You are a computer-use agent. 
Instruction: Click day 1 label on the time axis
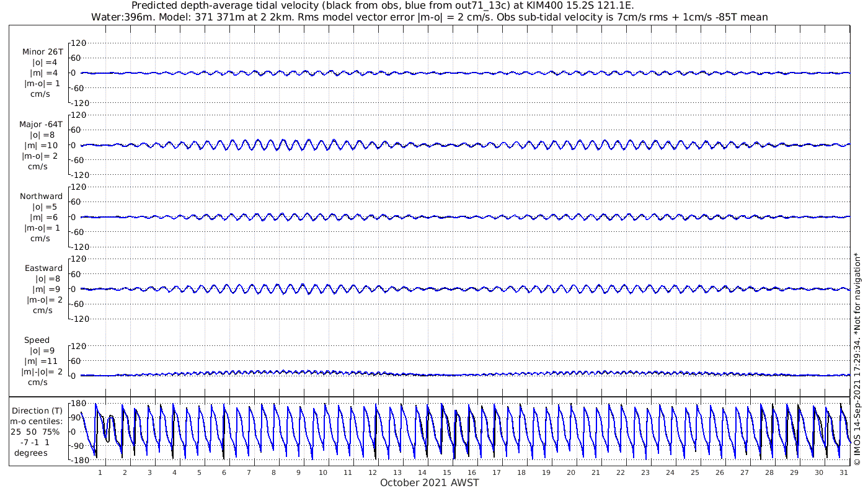(x=100, y=472)
